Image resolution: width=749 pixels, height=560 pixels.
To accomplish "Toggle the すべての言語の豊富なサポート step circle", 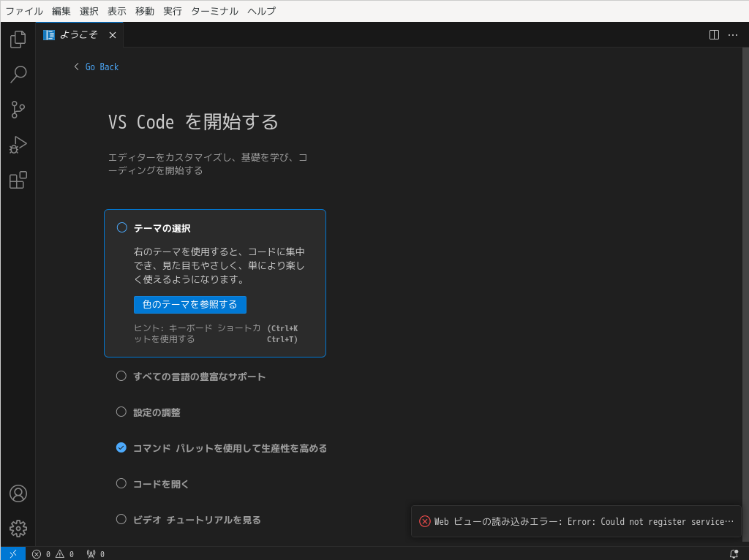I will pos(121,377).
